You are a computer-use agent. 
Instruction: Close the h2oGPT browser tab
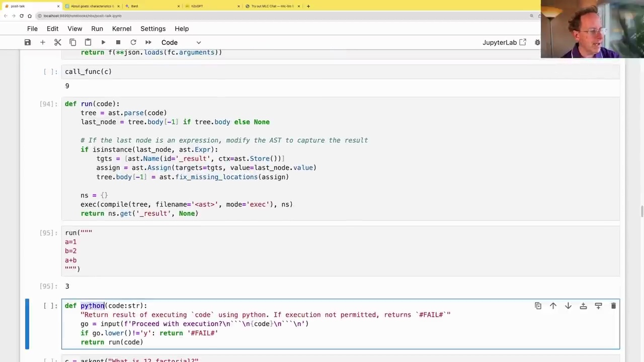coord(238,6)
